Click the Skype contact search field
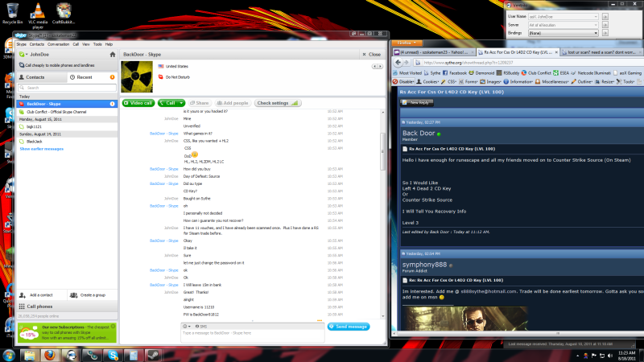The width and height of the screenshot is (644, 362). 68,88
